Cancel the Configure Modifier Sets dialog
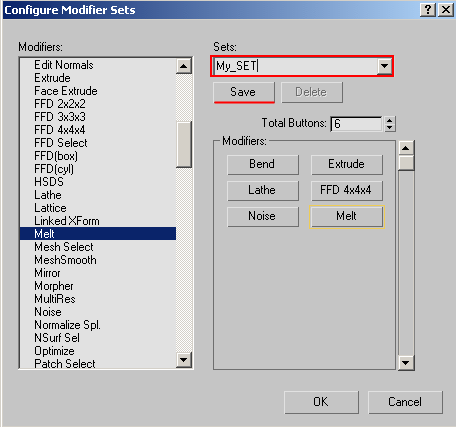Image resolution: width=456 pixels, height=427 pixels. click(405, 402)
